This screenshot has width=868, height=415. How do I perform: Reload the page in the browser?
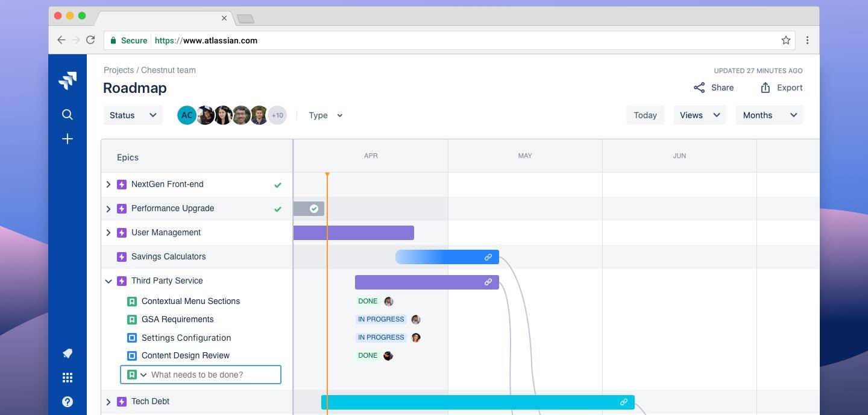pyautogui.click(x=90, y=40)
